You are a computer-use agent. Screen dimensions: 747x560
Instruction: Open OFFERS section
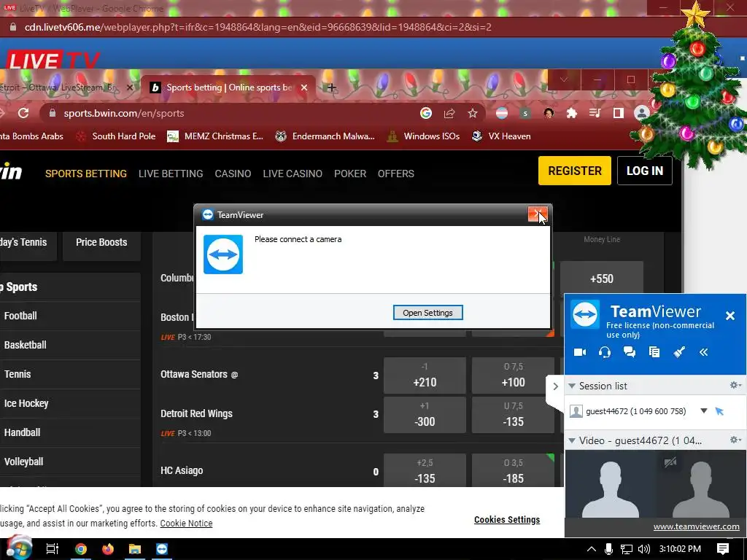coord(396,174)
